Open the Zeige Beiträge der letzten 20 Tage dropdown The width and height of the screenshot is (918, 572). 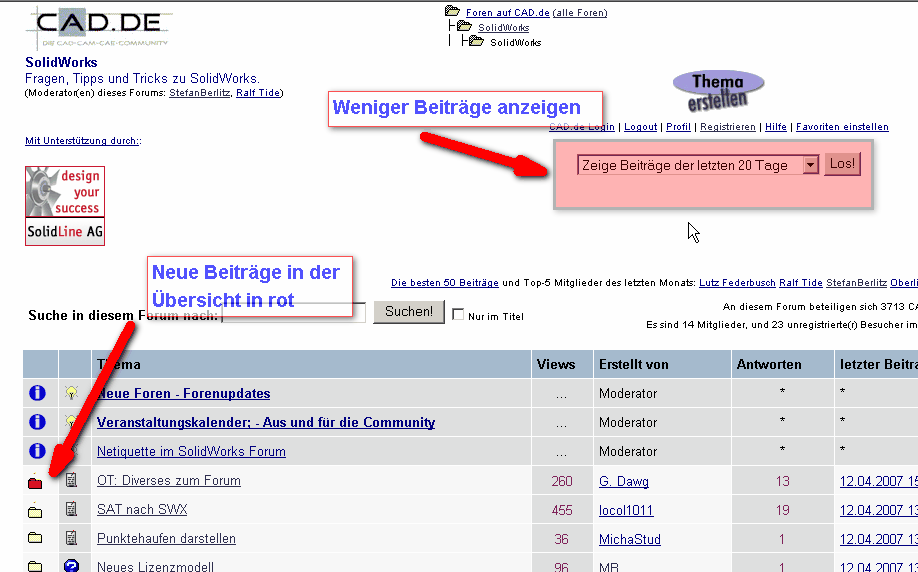pos(697,165)
